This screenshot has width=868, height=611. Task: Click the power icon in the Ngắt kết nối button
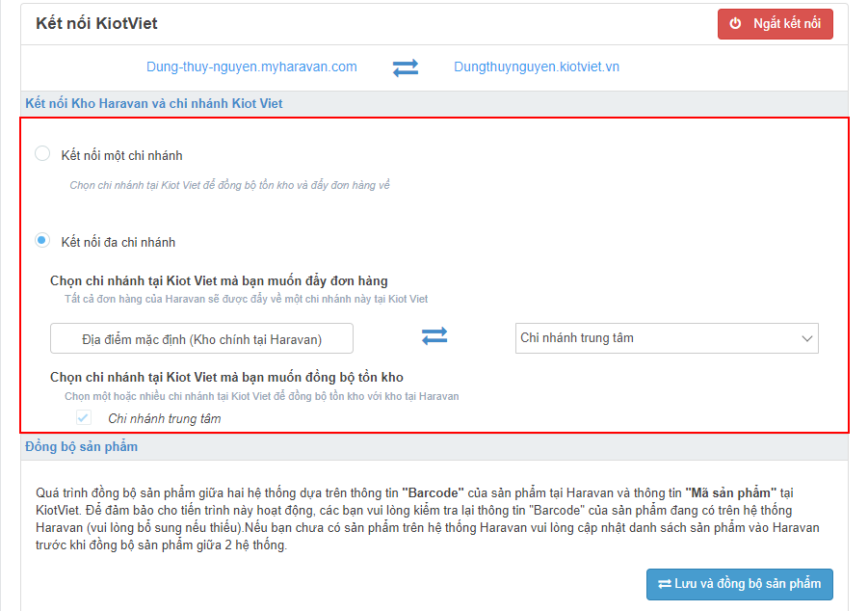(735, 23)
